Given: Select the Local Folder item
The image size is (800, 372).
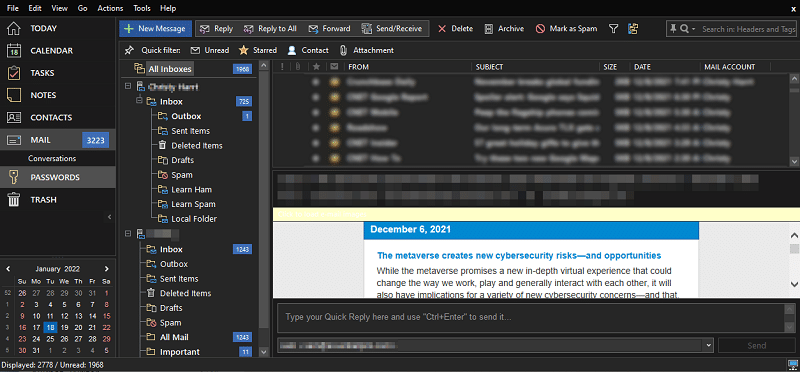Looking at the screenshot, I should (x=194, y=219).
